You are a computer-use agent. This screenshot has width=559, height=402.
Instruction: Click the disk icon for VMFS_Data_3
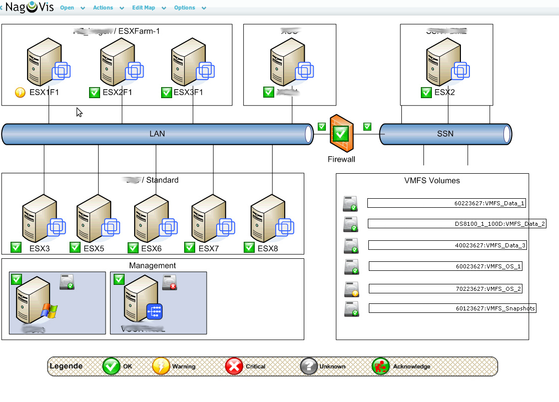351,246
